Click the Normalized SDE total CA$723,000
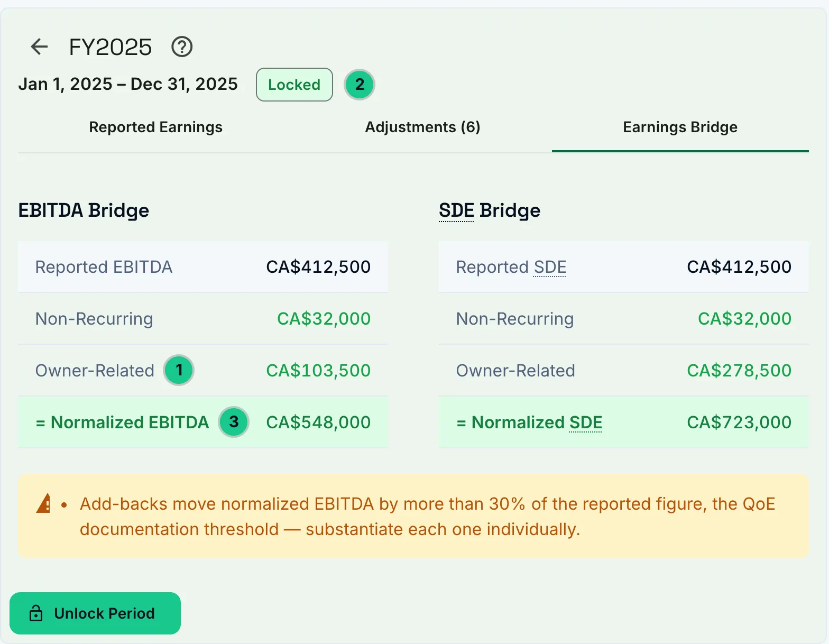The image size is (829, 644). click(x=739, y=422)
